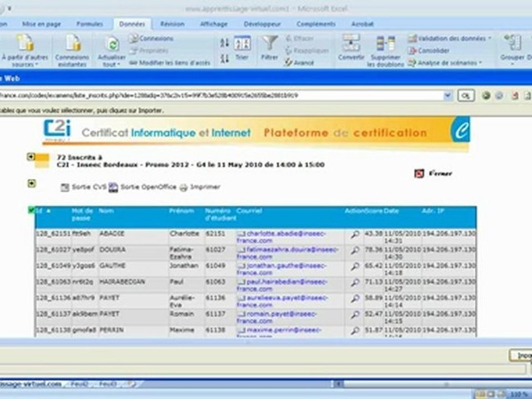Viewport: 532px width, 399px height.
Task: Toggle the Filtrer funnel filter
Action: point(269,48)
